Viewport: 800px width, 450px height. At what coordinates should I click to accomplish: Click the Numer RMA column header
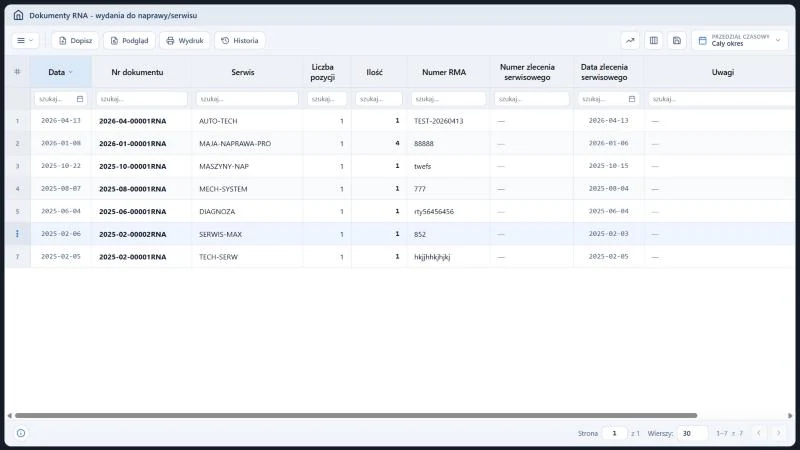point(444,72)
